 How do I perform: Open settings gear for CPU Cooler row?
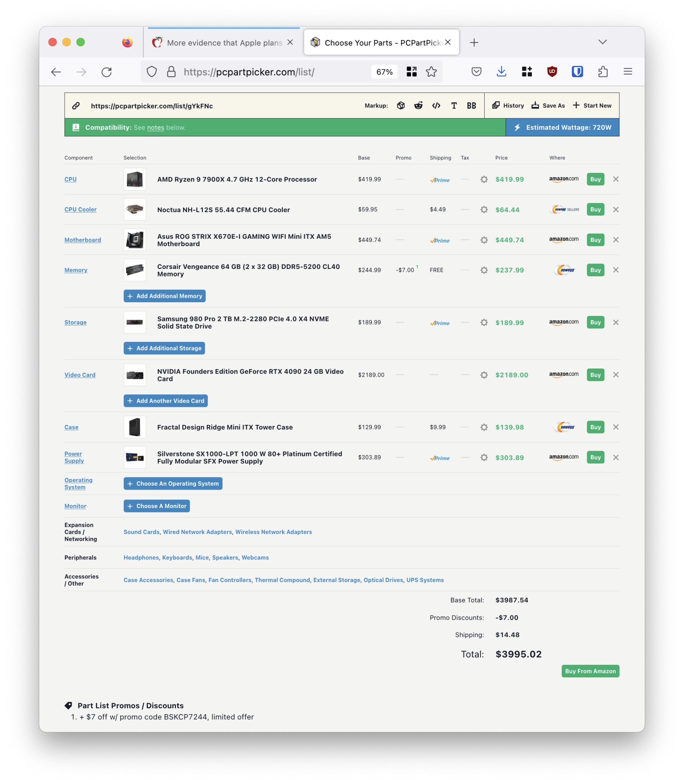(x=484, y=209)
